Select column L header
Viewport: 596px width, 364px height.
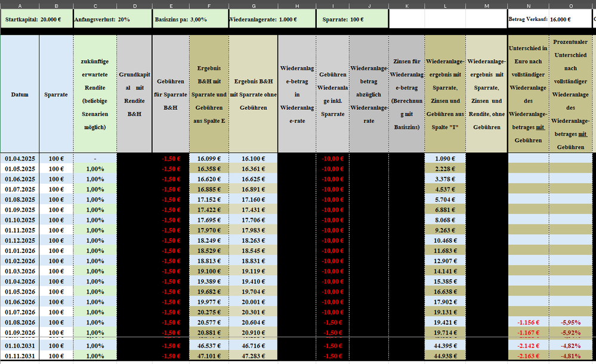pos(445,6)
